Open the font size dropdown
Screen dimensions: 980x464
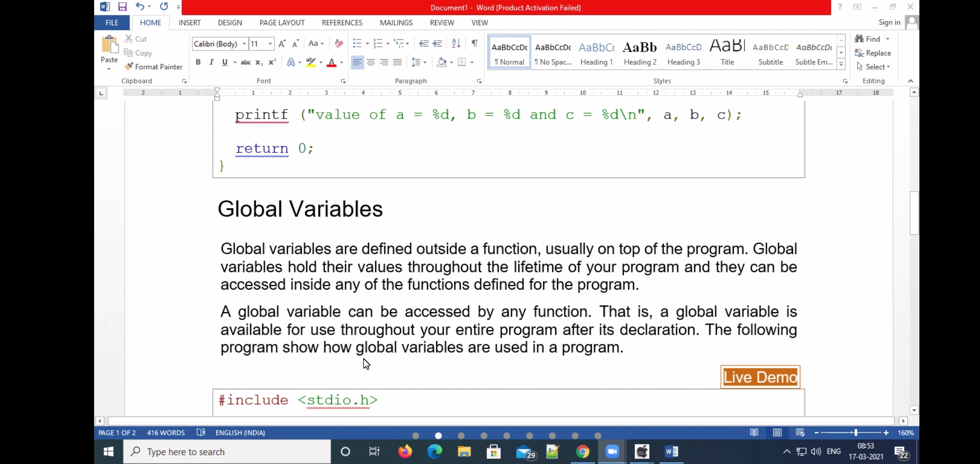click(270, 44)
